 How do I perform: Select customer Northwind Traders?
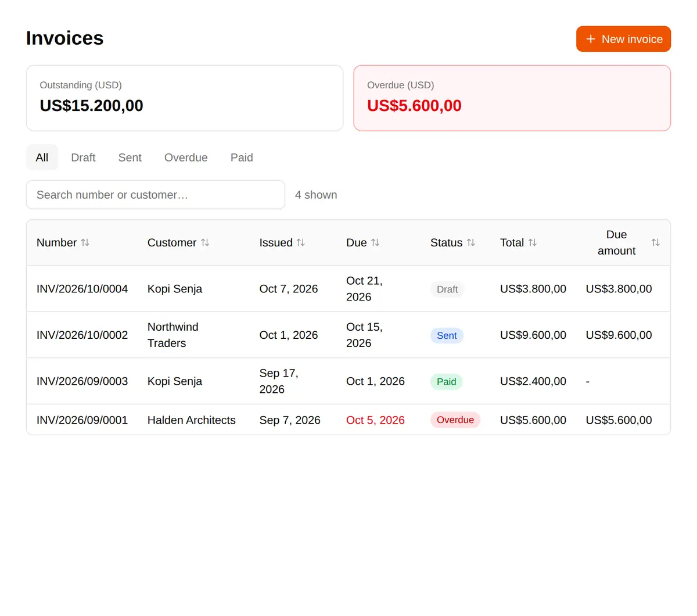[173, 335]
